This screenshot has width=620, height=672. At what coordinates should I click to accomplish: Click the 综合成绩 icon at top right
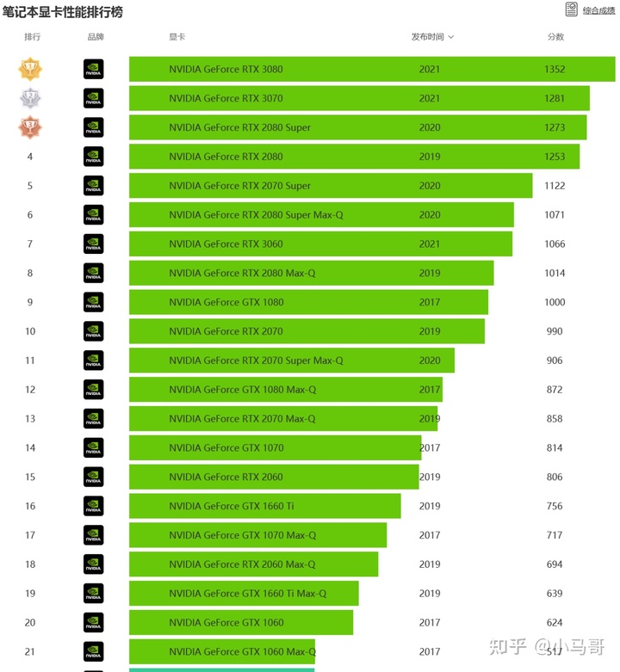click(x=571, y=9)
